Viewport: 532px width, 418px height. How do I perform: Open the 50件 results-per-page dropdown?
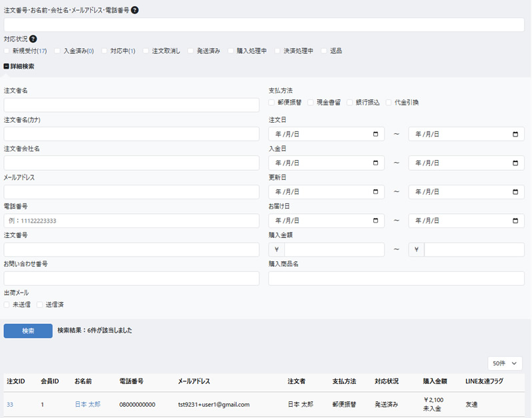tap(505, 363)
